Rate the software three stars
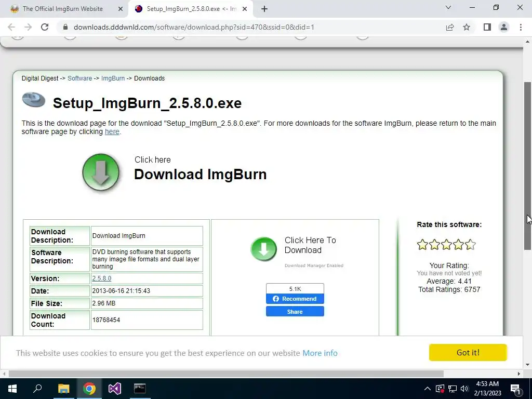532x399 pixels. (x=446, y=245)
